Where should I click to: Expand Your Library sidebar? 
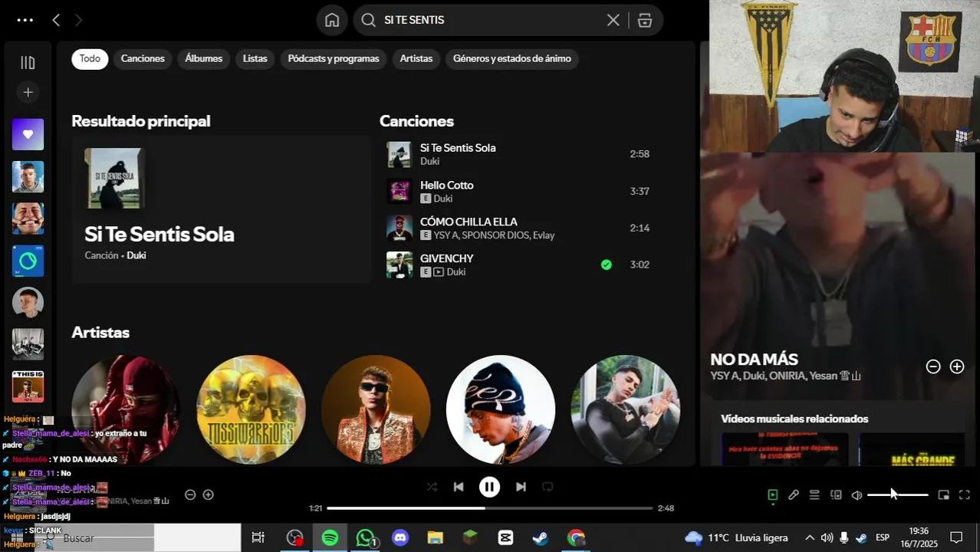tap(28, 63)
